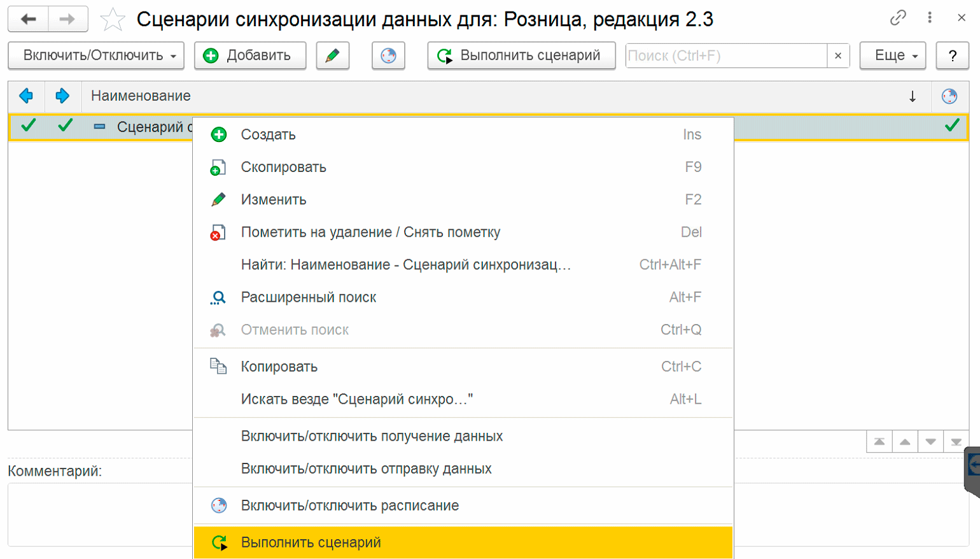Screen dimensions: 980x559
Task: Click the blue left-arrow column header
Action: [26, 96]
